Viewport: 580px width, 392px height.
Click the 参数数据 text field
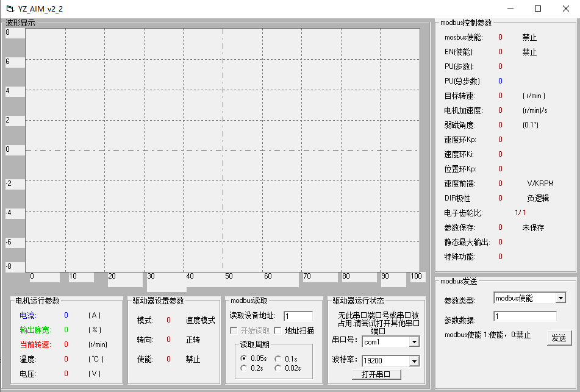[x=525, y=316]
